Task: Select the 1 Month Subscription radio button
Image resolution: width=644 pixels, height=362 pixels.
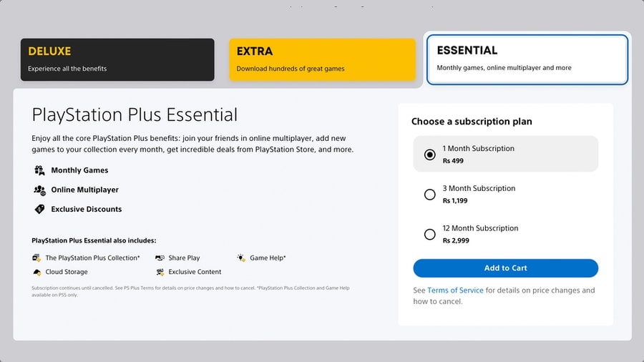Action: pyautogui.click(x=429, y=155)
